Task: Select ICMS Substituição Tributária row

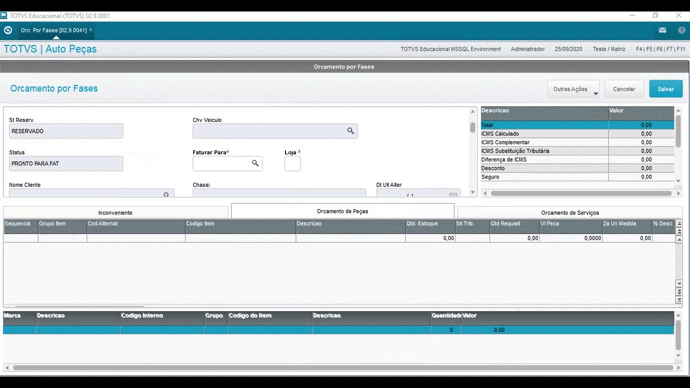Action: point(577,151)
